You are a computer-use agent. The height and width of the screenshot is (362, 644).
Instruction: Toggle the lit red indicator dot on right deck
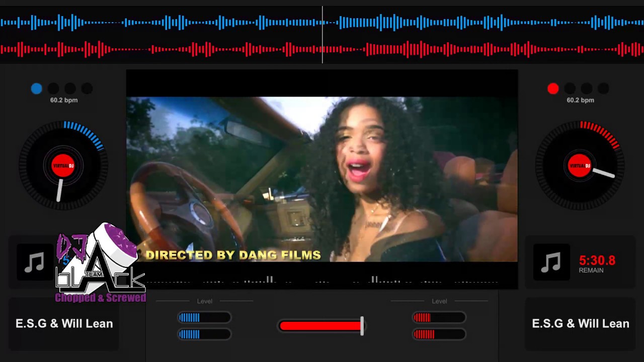point(553,89)
